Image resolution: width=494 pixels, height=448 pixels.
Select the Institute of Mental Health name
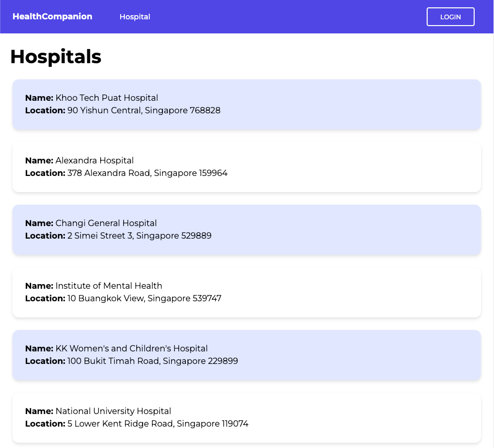pyautogui.click(x=109, y=286)
